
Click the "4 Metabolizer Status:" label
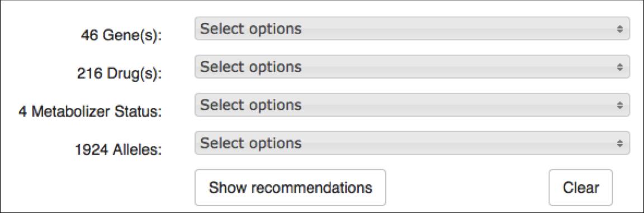[x=91, y=112]
